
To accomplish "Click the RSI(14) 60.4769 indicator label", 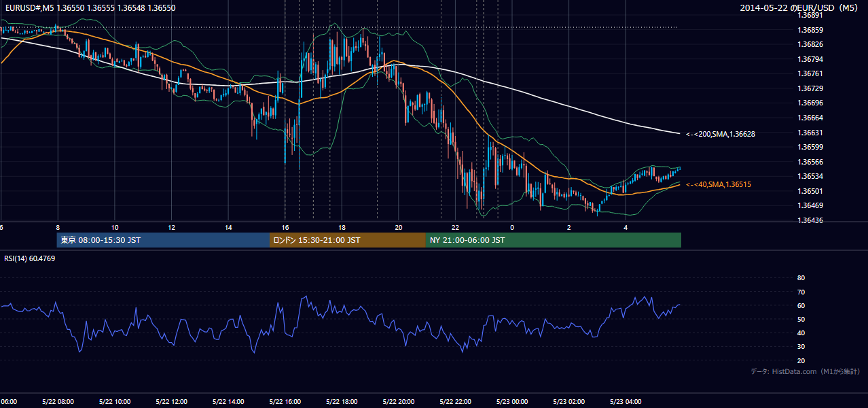I will (30, 258).
